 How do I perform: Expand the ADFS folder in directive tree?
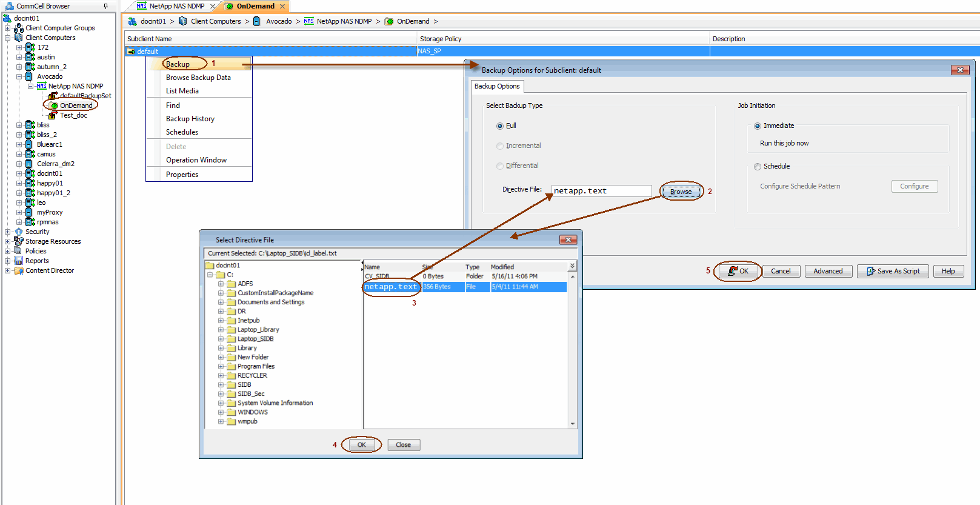click(x=221, y=284)
